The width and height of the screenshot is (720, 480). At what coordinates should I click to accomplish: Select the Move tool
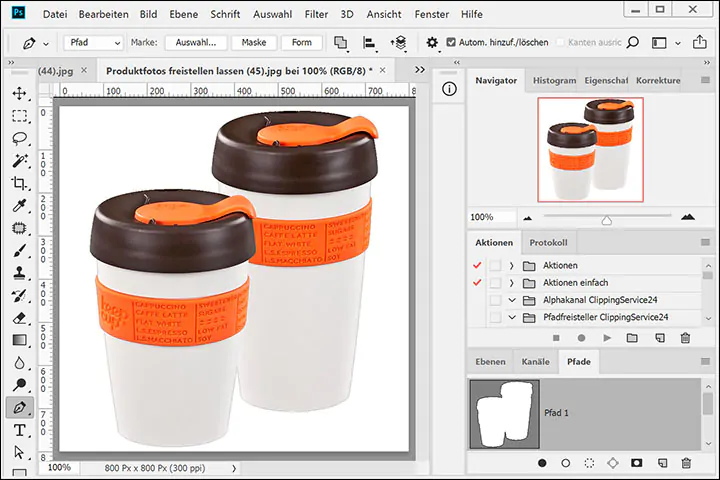tap(19, 93)
